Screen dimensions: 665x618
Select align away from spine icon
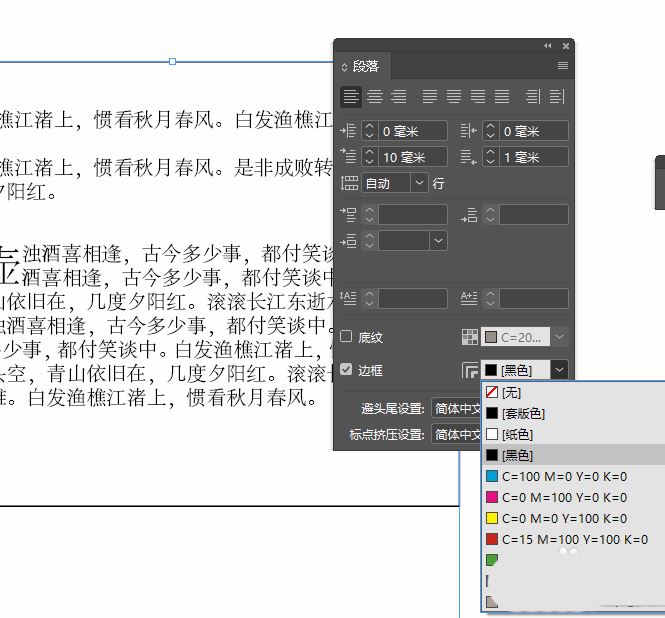(x=557, y=96)
